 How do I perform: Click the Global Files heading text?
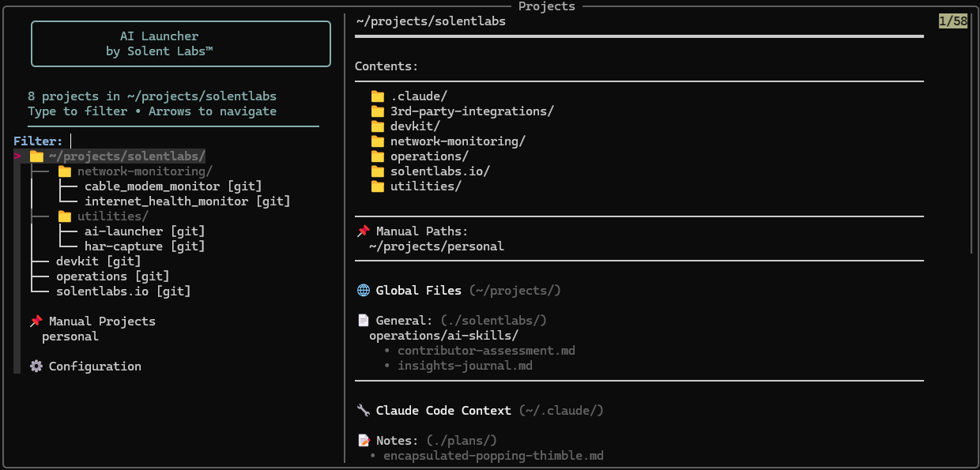(x=419, y=291)
